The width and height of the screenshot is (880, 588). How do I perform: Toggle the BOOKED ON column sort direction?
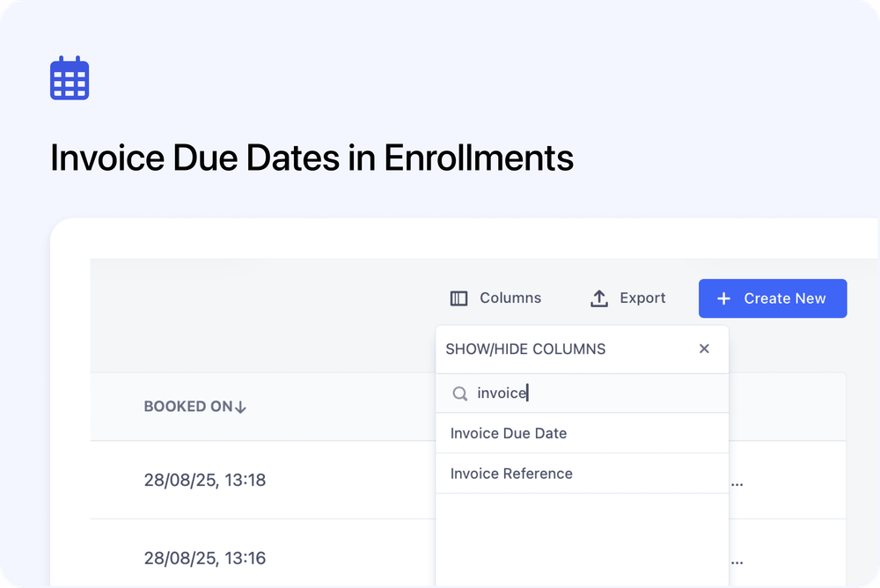pos(239,406)
